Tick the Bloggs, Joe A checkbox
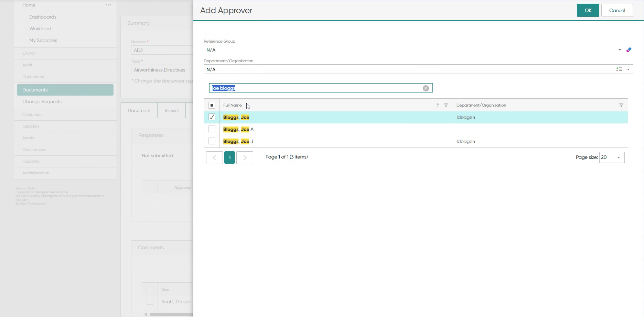The width and height of the screenshot is (644, 317). pos(212,129)
